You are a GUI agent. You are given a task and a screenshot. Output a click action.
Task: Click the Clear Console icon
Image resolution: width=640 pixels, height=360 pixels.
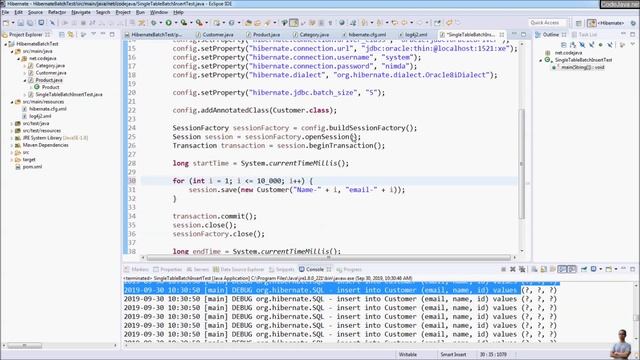click(x=534, y=269)
